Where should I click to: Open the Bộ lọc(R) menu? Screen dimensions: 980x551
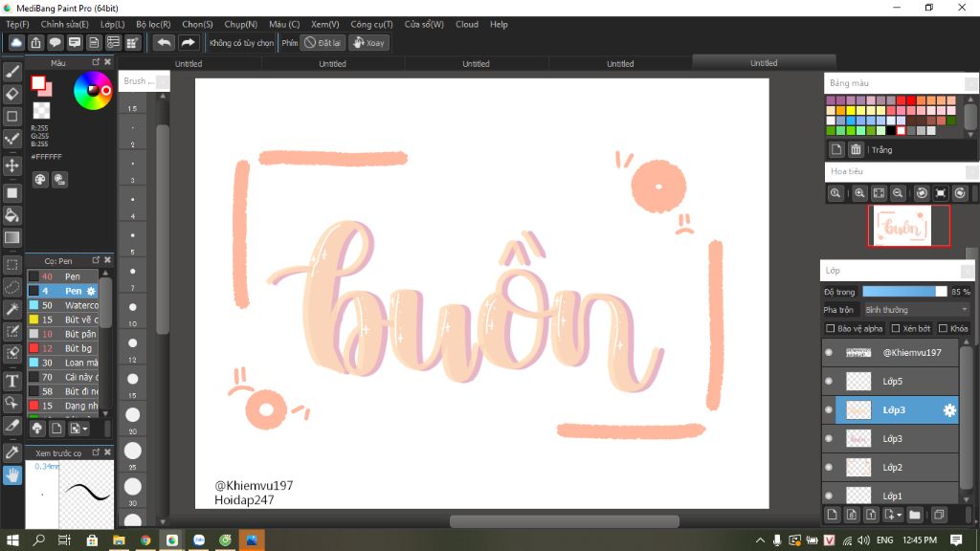click(153, 24)
